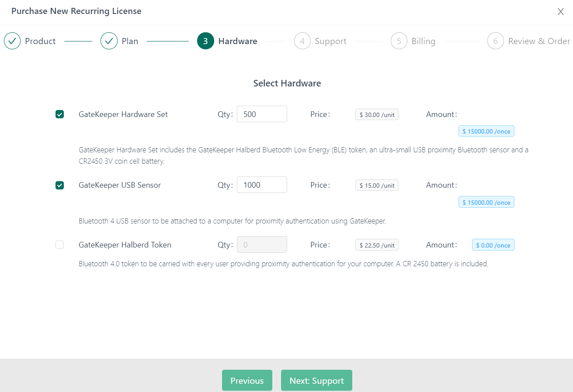Select the Hardware step number circle
The height and width of the screenshot is (392, 573).
pyautogui.click(x=205, y=41)
